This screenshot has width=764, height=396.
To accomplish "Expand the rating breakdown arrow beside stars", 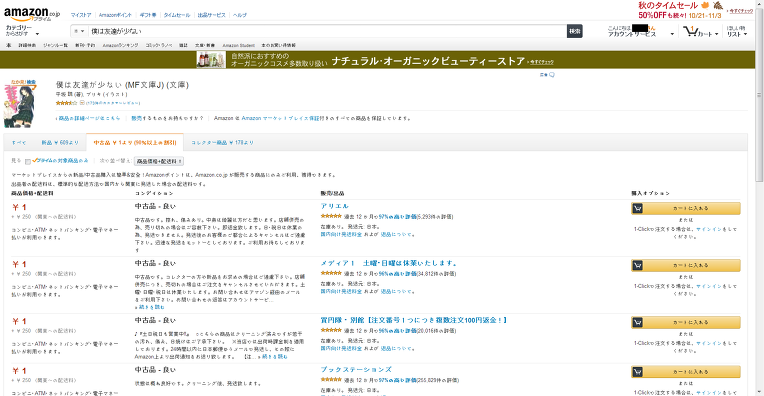I will (82, 103).
